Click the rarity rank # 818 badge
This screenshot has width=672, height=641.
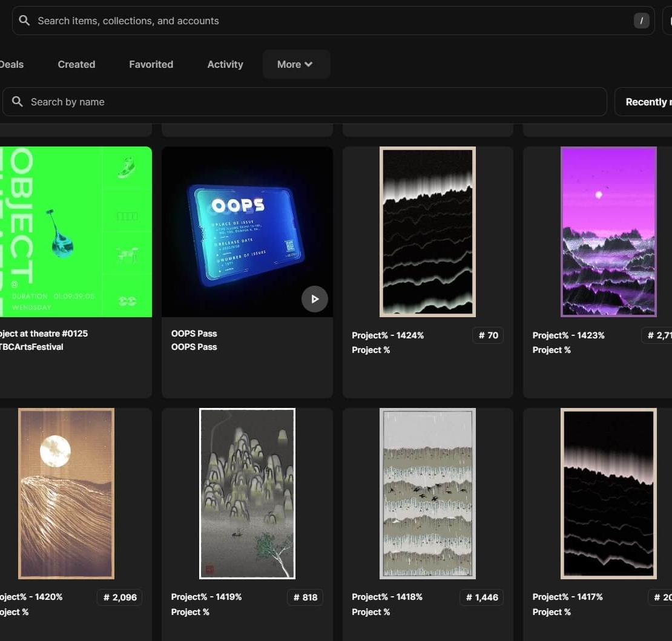tap(305, 597)
